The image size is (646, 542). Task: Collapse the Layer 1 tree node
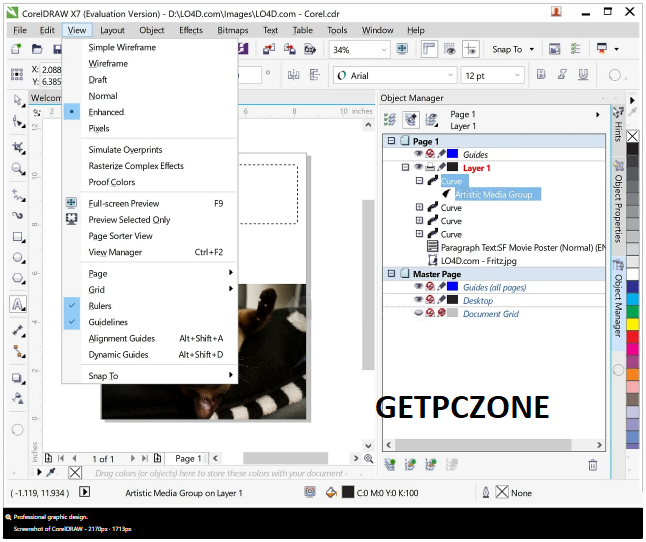[x=405, y=167]
